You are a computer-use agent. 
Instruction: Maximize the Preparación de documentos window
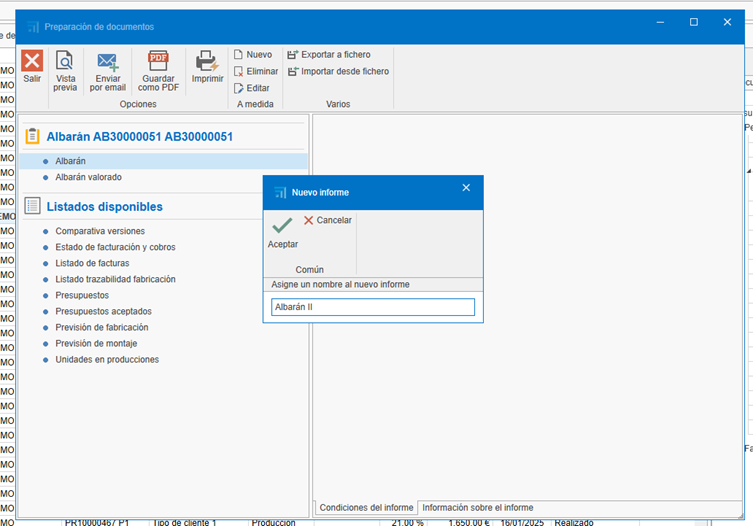coord(693,22)
